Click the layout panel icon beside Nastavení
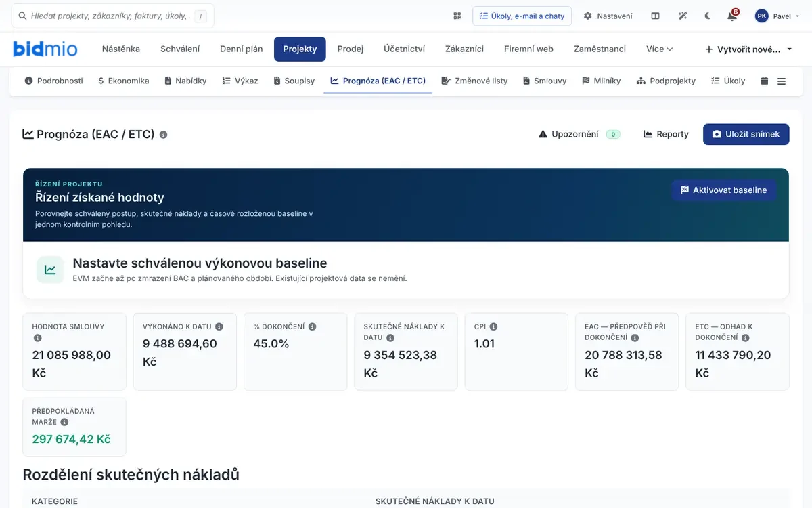 click(655, 16)
